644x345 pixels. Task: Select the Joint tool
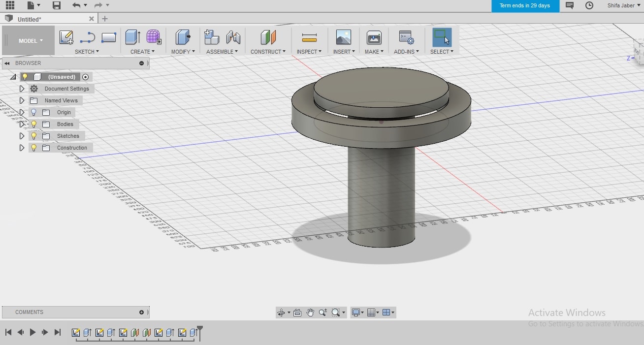click(233, 37)
